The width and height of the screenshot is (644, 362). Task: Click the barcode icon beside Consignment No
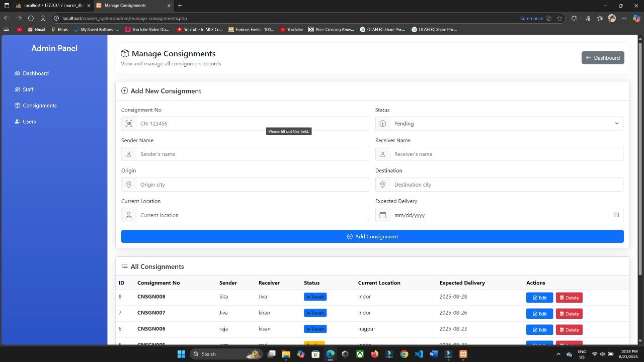[129, 124]
